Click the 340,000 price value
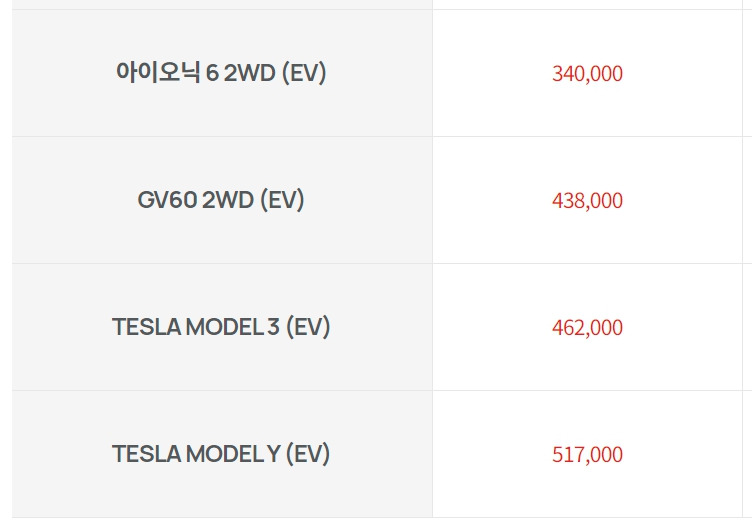752x530 pixels. click(588, 74)
